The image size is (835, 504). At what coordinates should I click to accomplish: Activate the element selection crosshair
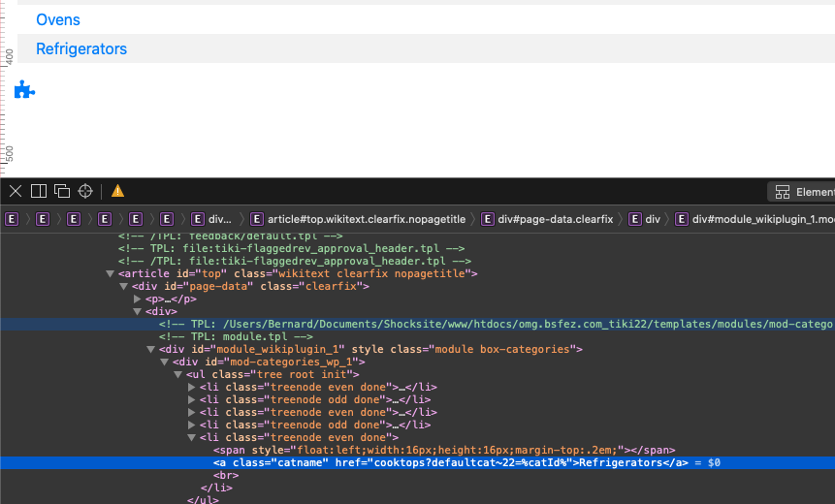click(85, 191)
